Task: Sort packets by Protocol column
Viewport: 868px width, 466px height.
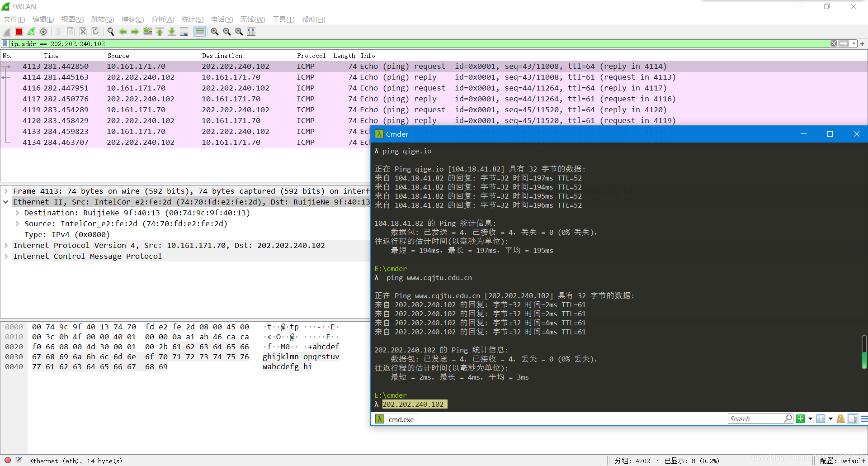Action: click(x=312, y=56)
